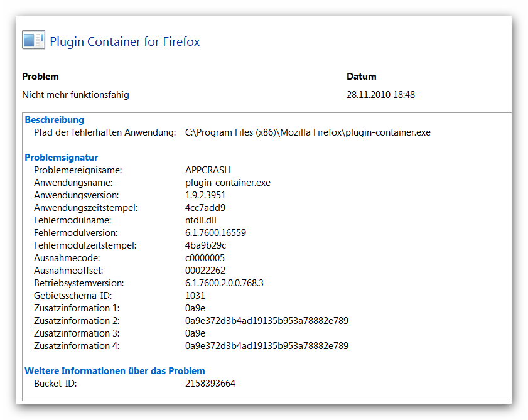Click the 'Plugin Container for Firefox' title
This screenshot has width=528, height=420.
coord(124,42)
